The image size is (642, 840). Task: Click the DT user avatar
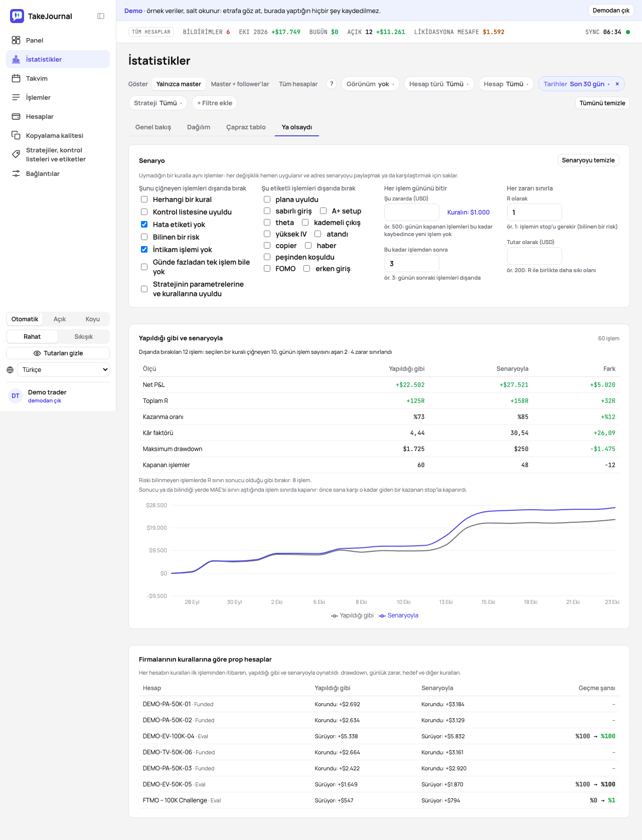[x=16, y=396]
